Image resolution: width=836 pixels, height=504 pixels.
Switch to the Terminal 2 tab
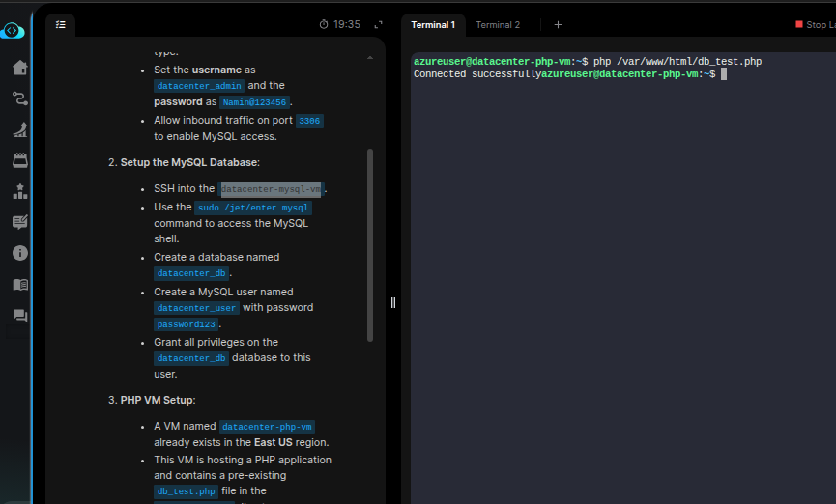point(498,24)
